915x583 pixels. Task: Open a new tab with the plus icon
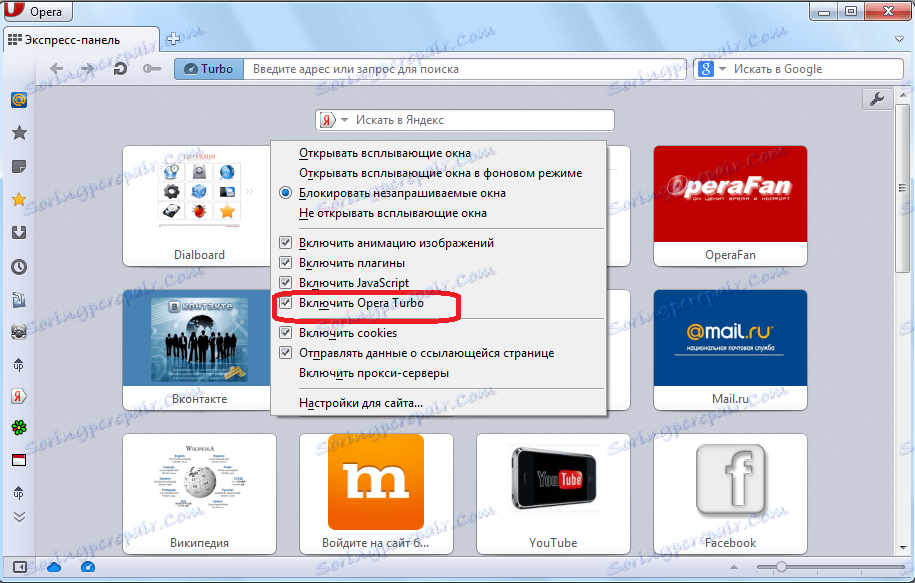(173, 39)
